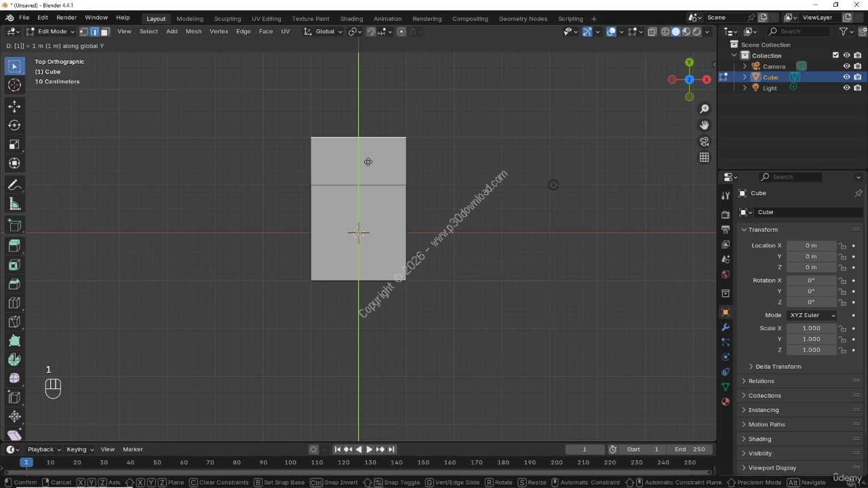Choose the 3D Cursor tool

point(14,85)
